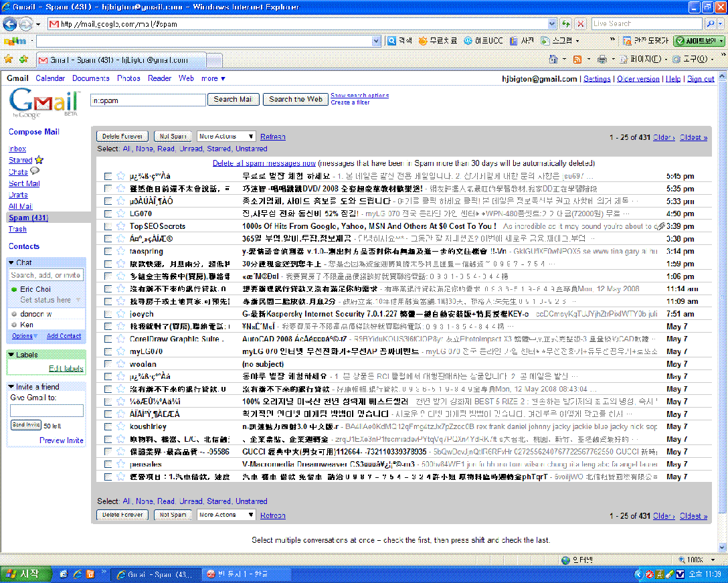Image resolution: width=728 pixels, height=583 pixels.
Task: Tick the checkbox for taospring message
Action: 108,251
